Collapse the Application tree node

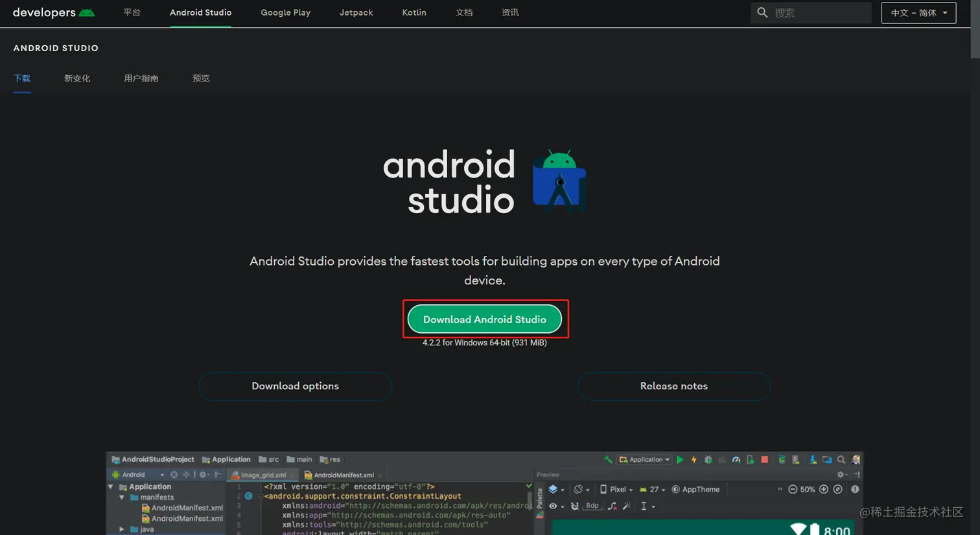tap(111, 486)
